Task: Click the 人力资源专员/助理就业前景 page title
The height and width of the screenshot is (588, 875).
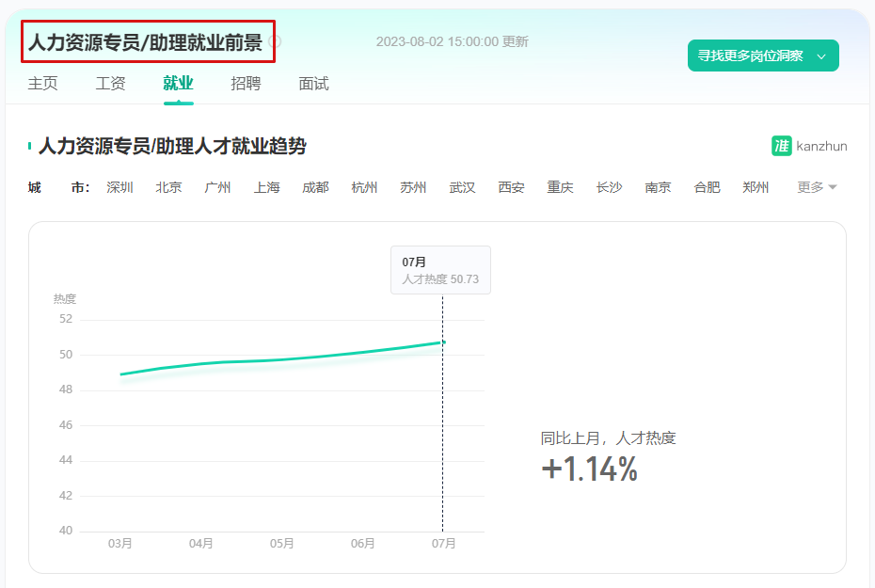Action: pyautogui.click(x=145, y=41)
